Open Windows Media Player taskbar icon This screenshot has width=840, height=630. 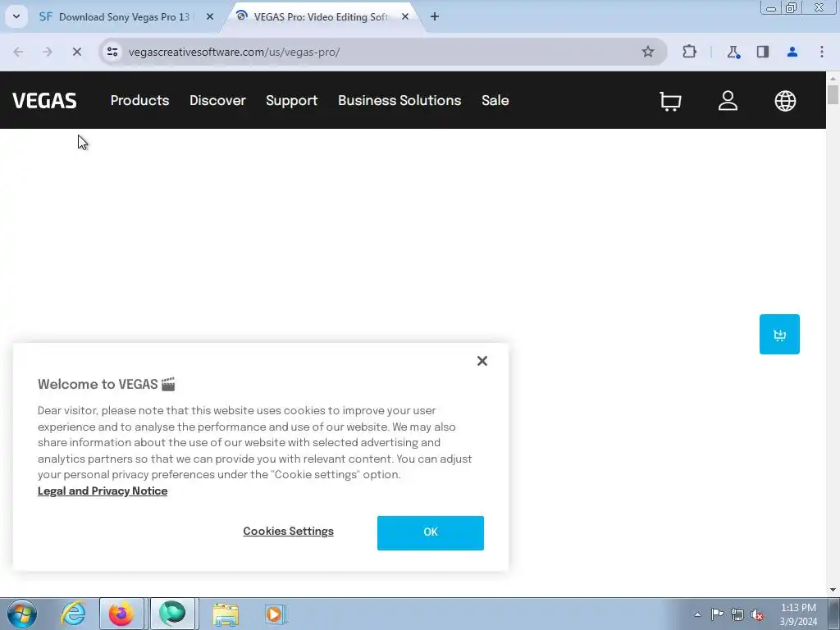(x=276, y=614)
